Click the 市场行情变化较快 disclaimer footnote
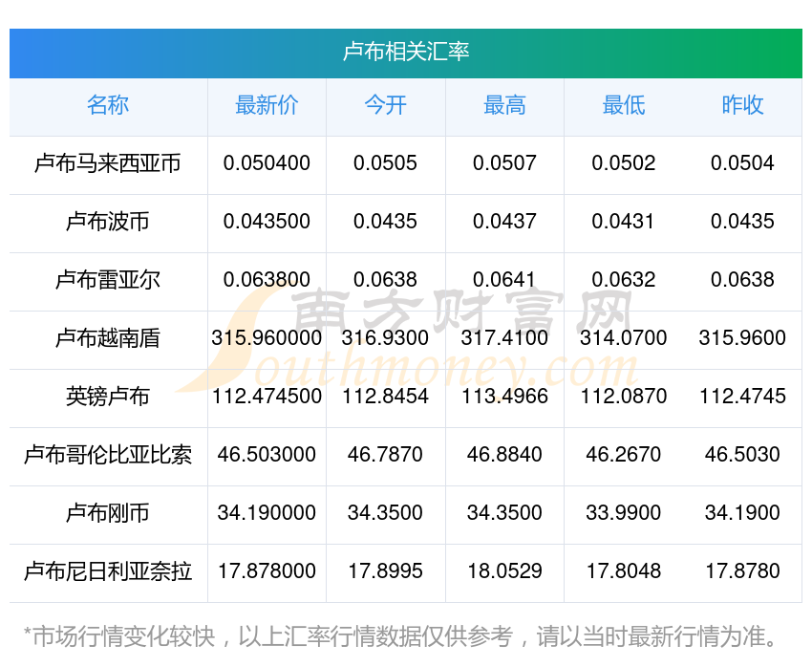This screenshot has height=667, width=812. (x=399, y=636)
